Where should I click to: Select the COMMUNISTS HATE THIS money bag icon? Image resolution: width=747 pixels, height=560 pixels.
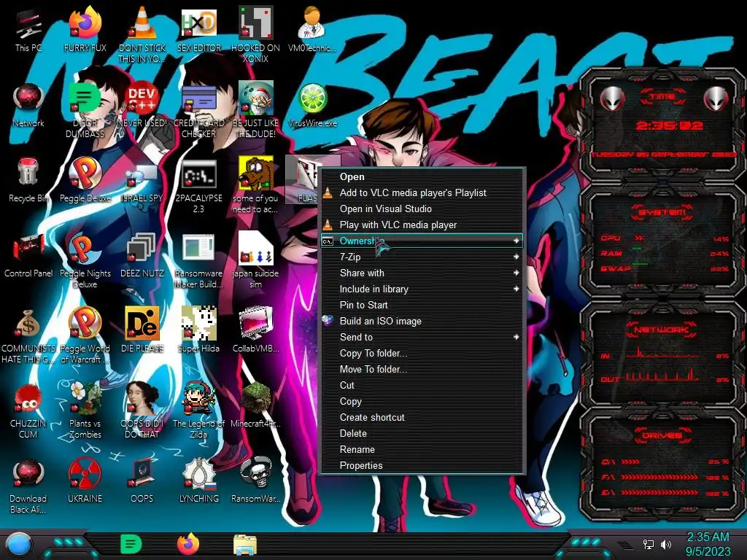pos(28,335)
